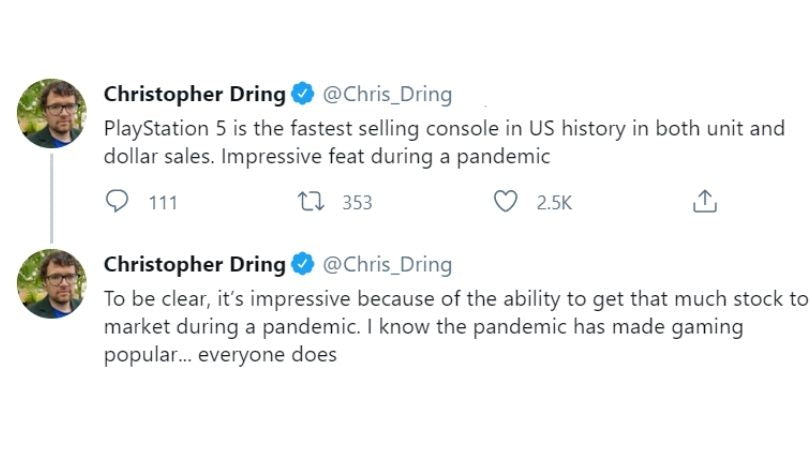
Task: Click Christopher Dring name on first tweet
Action: pos(194,95)
